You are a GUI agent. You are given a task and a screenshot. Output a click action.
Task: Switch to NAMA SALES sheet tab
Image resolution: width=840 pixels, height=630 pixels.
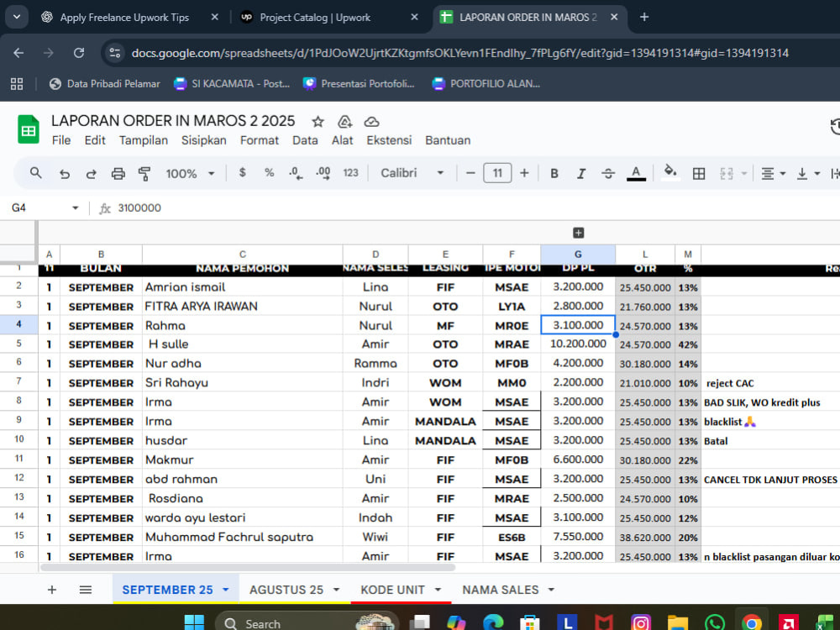501,590
